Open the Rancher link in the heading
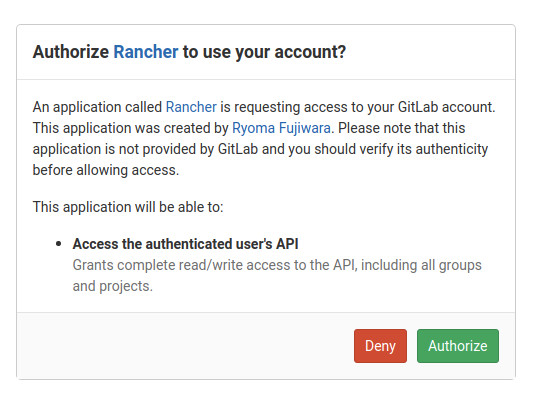 [x=146, y=52]
